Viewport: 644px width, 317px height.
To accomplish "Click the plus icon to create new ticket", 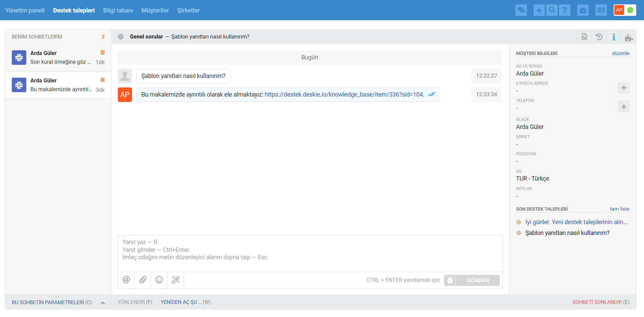I will tap(539, 10).
